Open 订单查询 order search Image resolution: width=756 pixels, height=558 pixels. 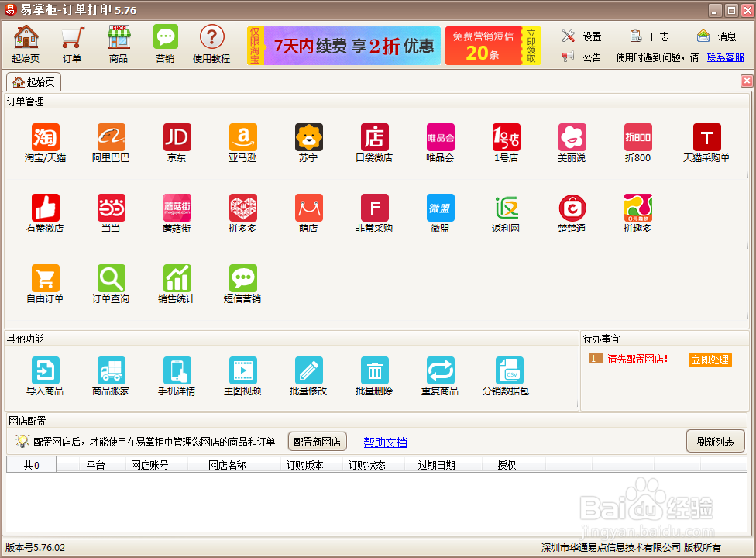[111, 284]
